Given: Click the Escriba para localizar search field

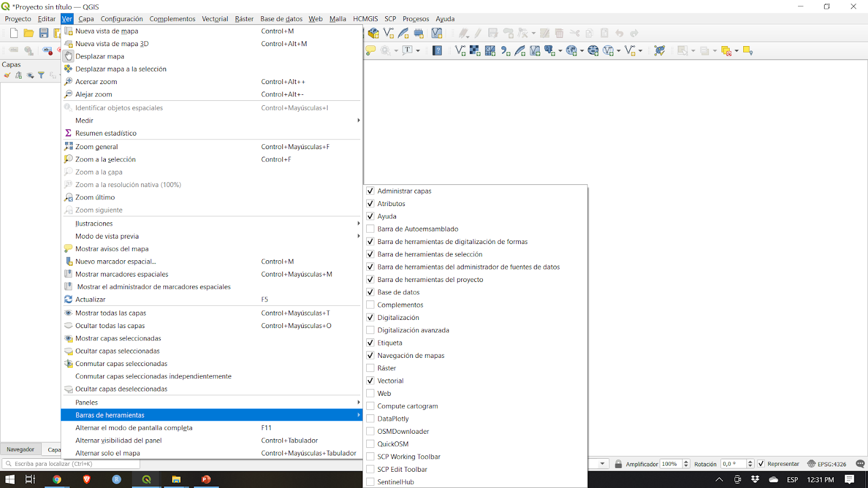Looking at the screenshot, I should pyautogui.click(x=71, y=464).
